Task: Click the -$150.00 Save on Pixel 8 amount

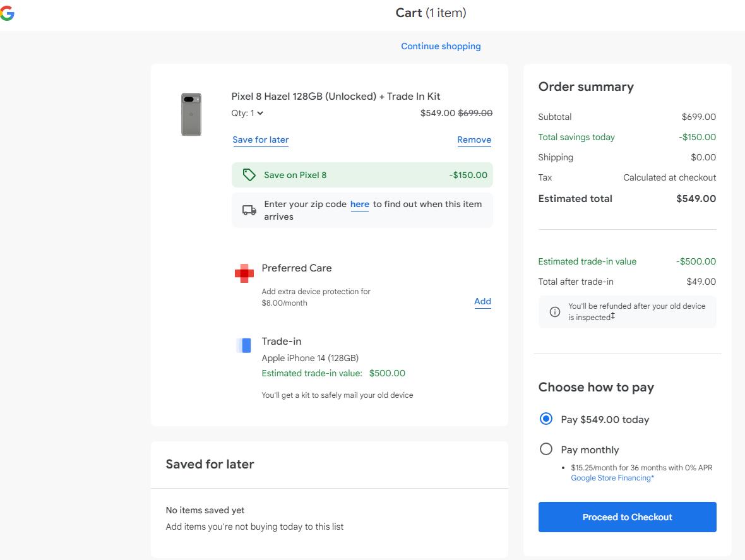Action: tap(468, 175)
